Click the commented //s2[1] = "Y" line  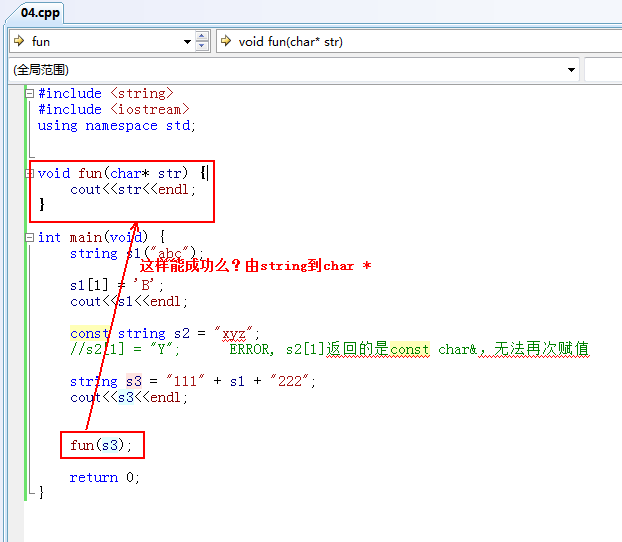click(125, 349)
